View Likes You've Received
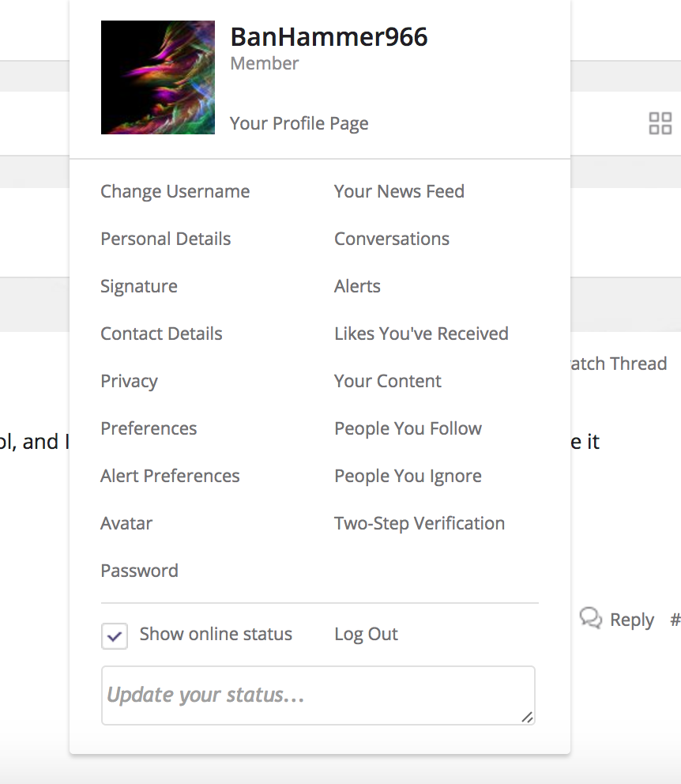This screenshot has width=681, height=784. [x=421, y=334]
